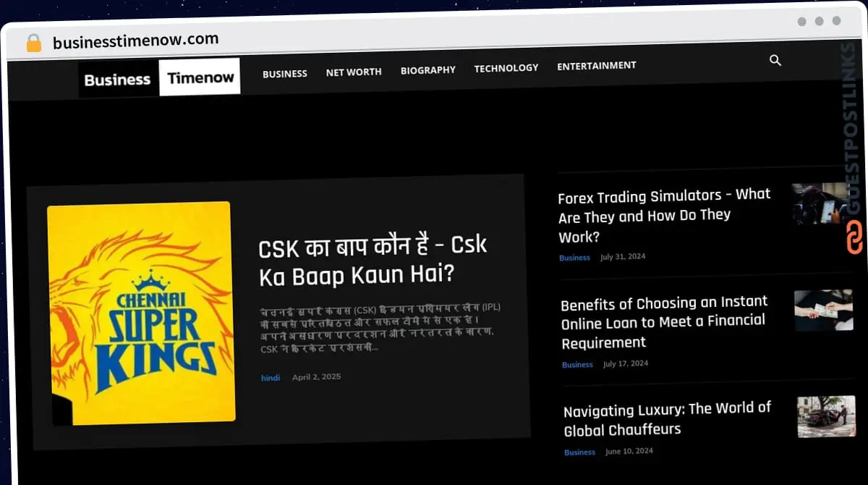Go to the TECHNOLOGY menu item
Screen dimensions: 868x485
tap(506, 67)
